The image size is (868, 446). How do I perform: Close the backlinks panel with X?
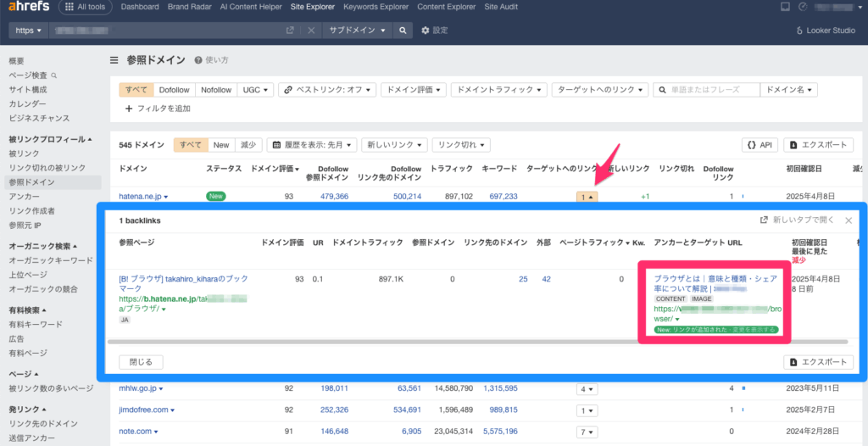pos(849,220)
